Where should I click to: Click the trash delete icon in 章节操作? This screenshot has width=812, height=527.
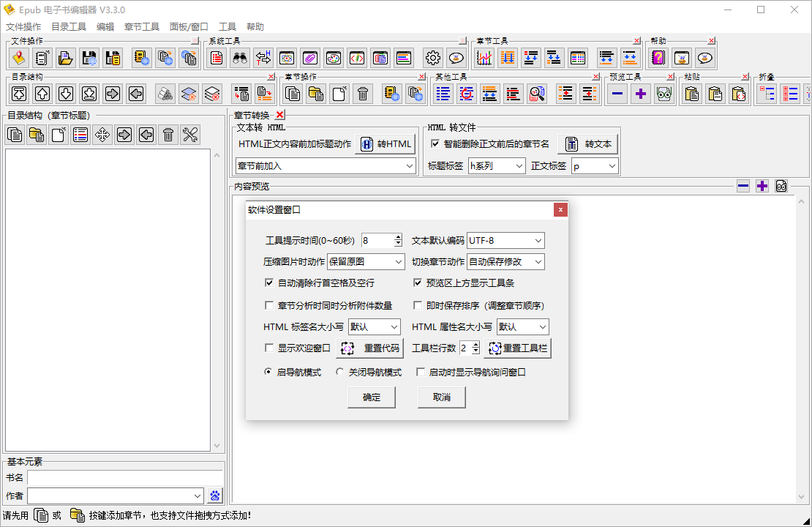tap(363, 94)
